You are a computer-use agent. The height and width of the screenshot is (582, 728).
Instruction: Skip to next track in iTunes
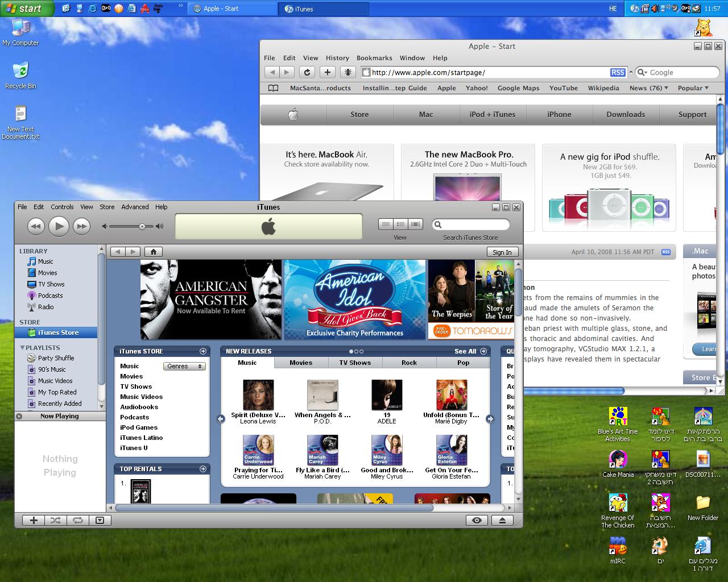coord(82,226)
